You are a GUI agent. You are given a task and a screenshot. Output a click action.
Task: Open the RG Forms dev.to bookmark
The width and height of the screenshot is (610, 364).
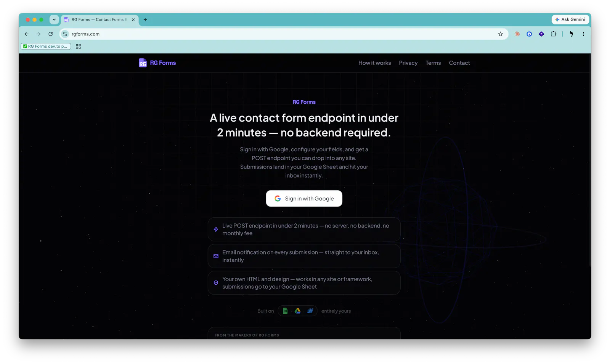click(x=46, y=46)
